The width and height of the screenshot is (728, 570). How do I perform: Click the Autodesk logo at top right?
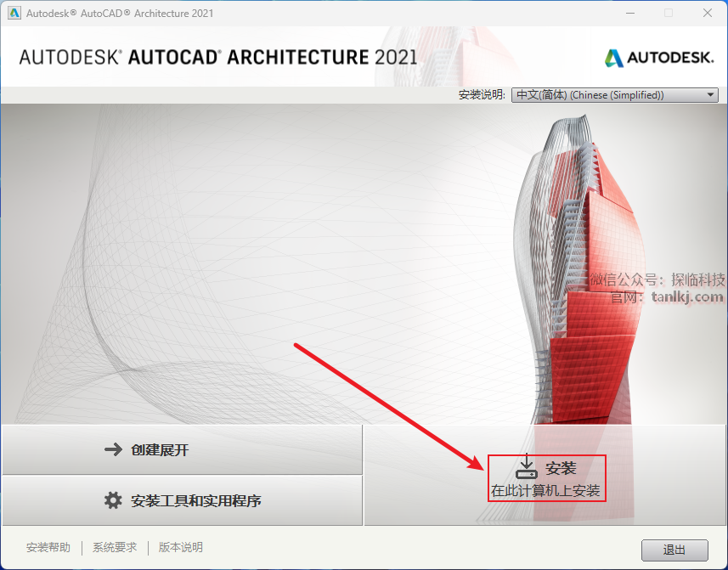pyautogui.click(x=659, y=58)
